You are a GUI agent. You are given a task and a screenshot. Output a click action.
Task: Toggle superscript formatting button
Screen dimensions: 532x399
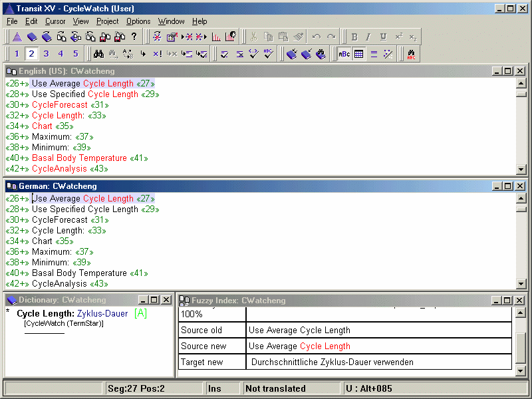[398, 37]
